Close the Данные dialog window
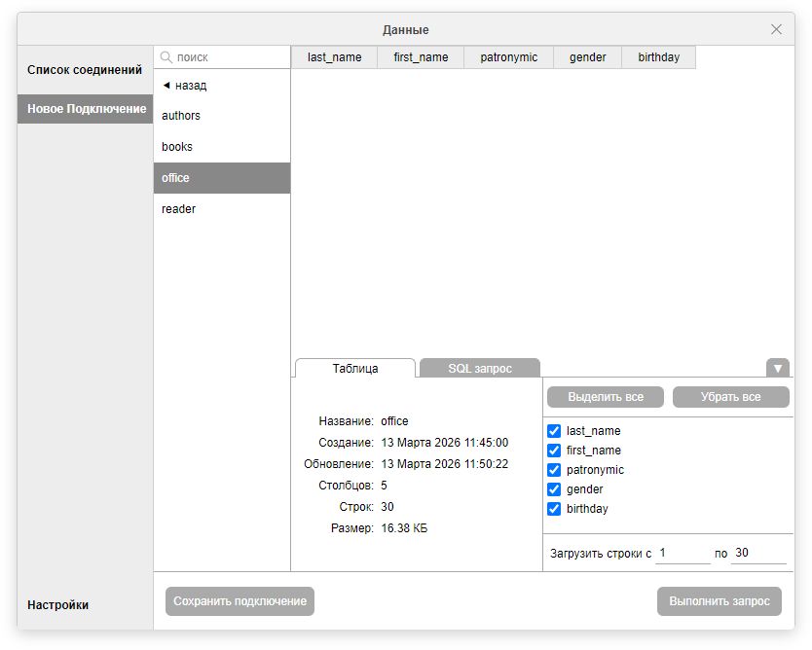 [x=776, y=29]
